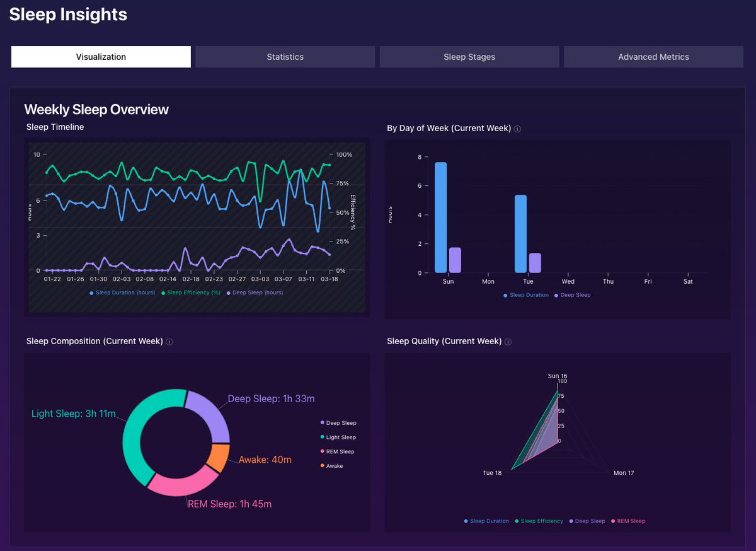This screenshot has height=551, width=756.
Task: Click the 'Deep Sleep: 1h 33m' label
Action: [271, 398]
